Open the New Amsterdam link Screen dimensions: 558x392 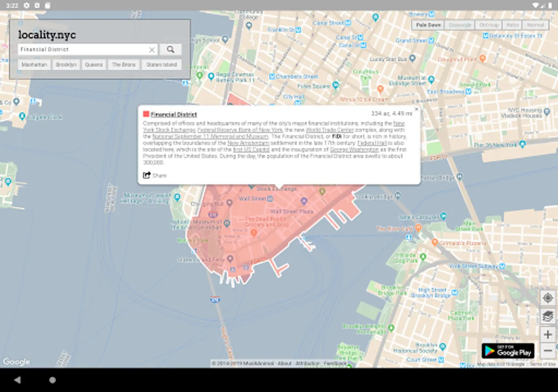click(248, 143)
